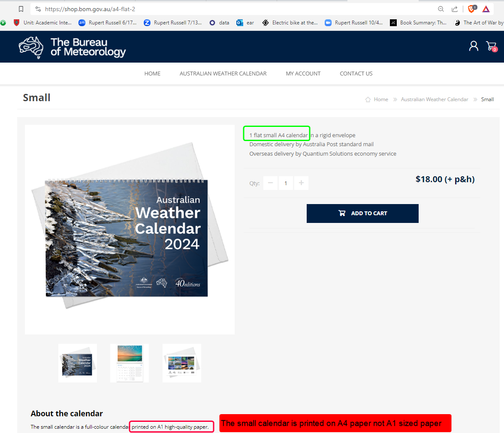Click the 'About the calendar' heading
The image size is (504, 433).
point(67,413)
